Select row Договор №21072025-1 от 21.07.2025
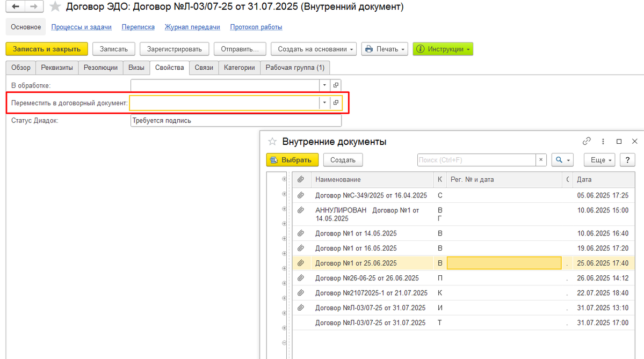Viewport: 644px width, 359px height. [x=464, y=293]
